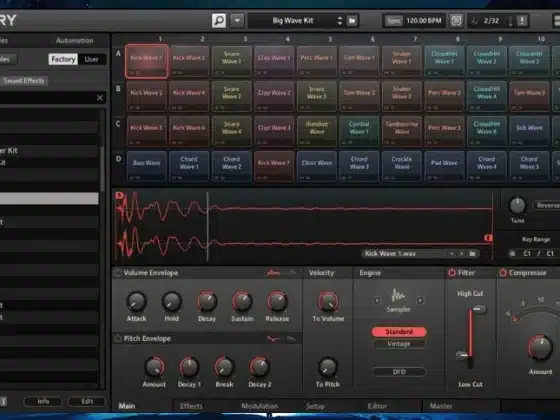Click the 2/32 voice count display
Image resolution: width=560 pixels, height=420 pixels.
[x=491, y=21]
